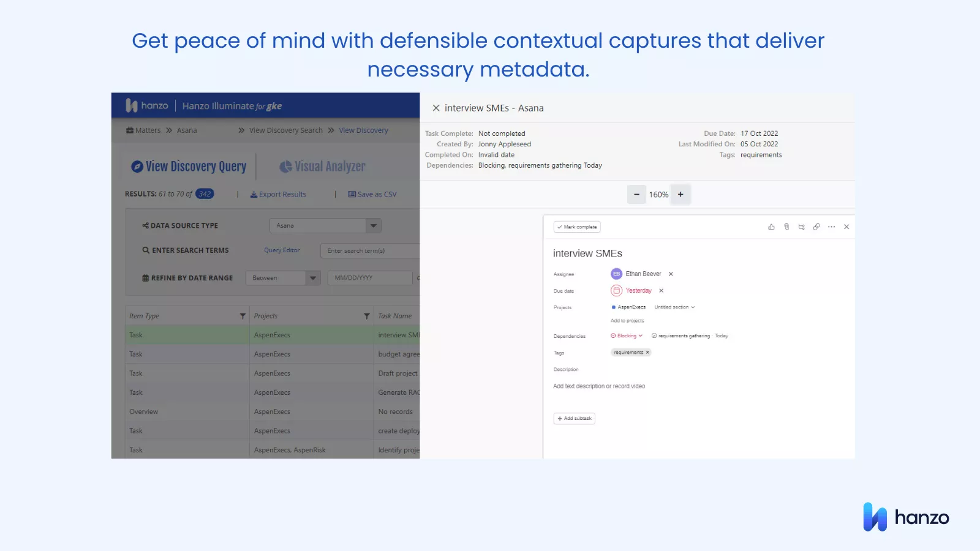Zoom in with the plus button
This screenshot has width=980, height=551.
click(x=680, y=195)
